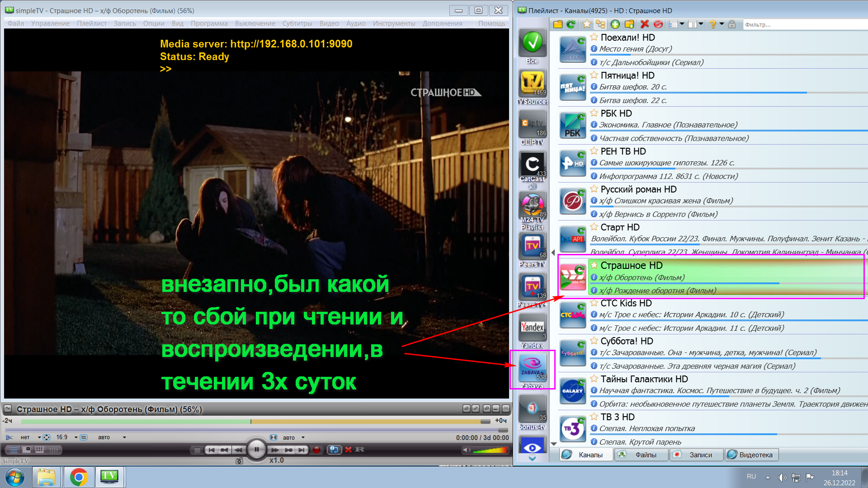
Task: Refresh the playlist with green arrow icon
Action: (571, 24)
